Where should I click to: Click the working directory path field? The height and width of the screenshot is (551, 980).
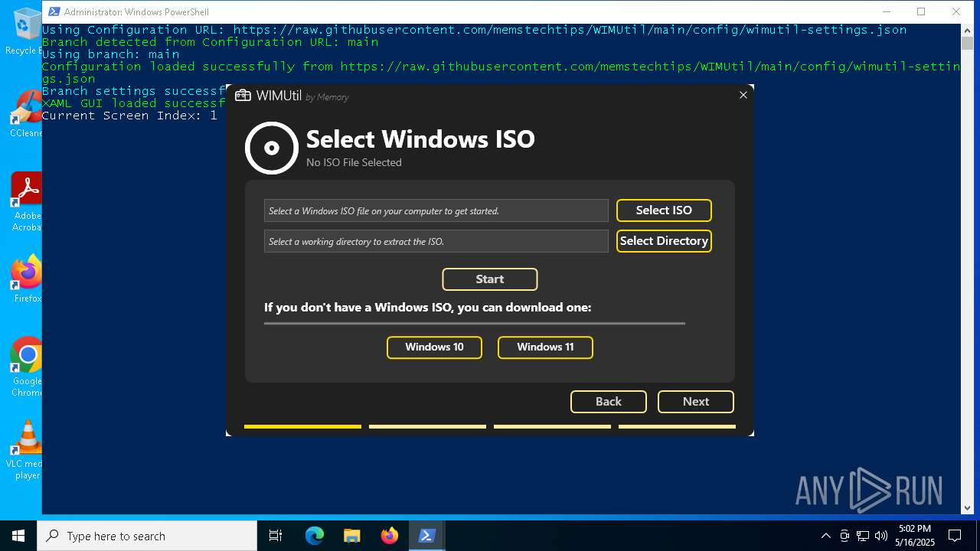(x=436, y=241)
